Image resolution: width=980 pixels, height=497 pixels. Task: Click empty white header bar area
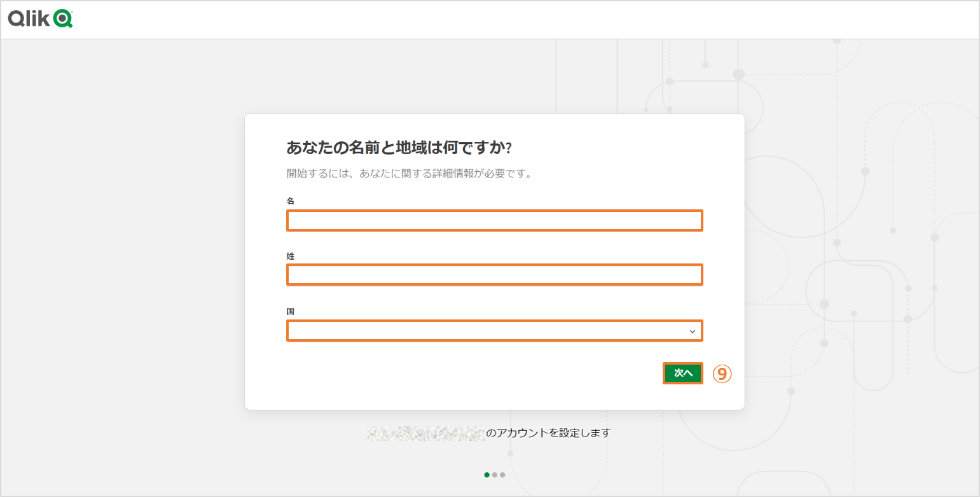pyautogui.click(x=509, y=19)
